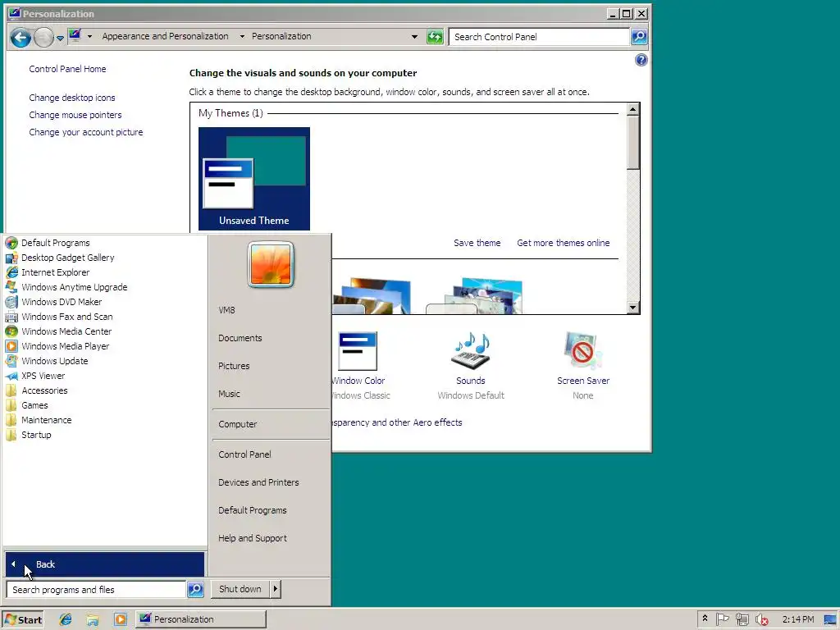
Task: Click the Control Panel search button icon
Action: tap(639, 36)
